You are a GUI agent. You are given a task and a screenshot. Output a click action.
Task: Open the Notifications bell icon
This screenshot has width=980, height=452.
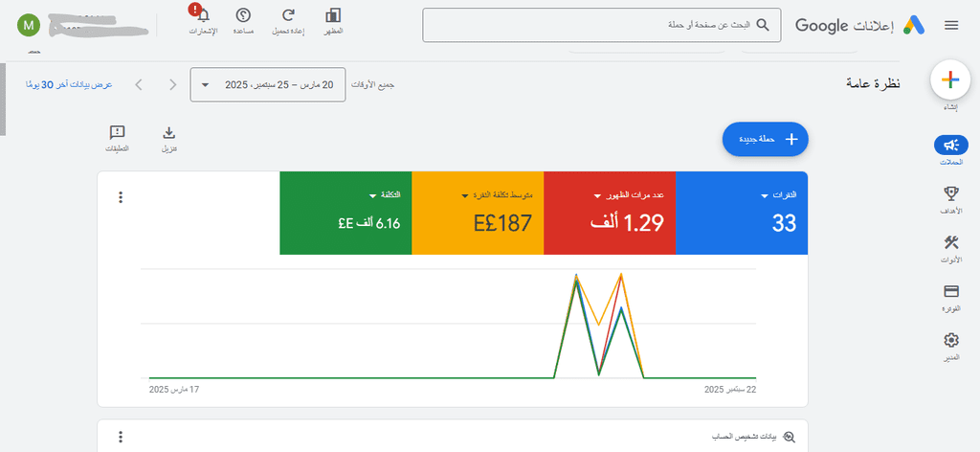tap(203, 15)
